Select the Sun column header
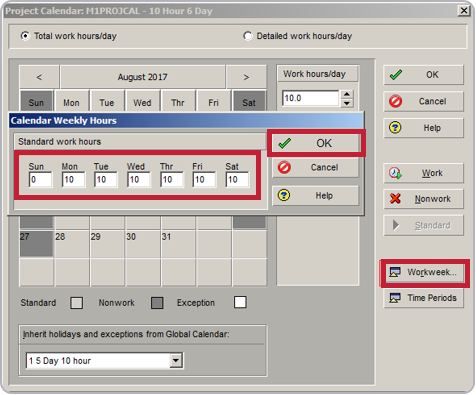Screen dimensions: 476x395 (x=36, y=101)
